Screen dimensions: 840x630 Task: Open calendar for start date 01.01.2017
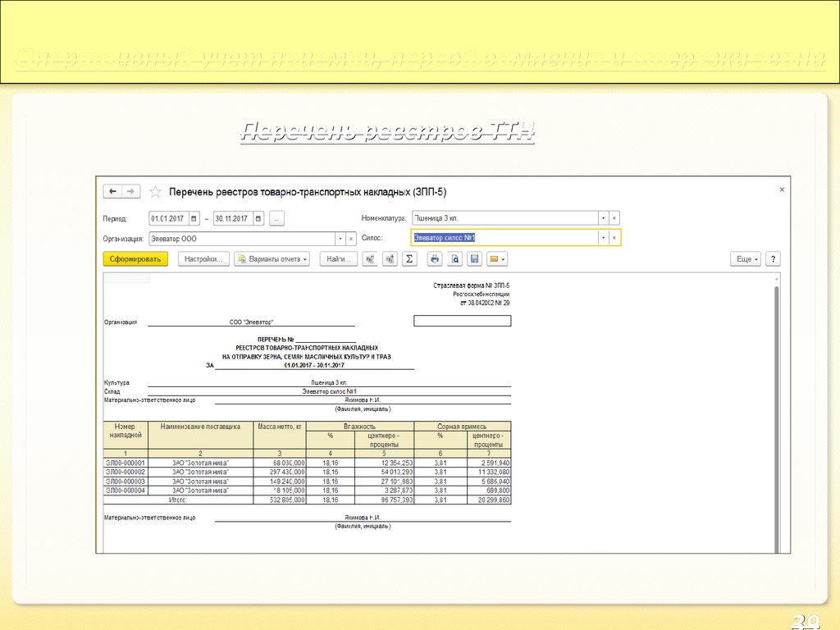coord(194,218)
